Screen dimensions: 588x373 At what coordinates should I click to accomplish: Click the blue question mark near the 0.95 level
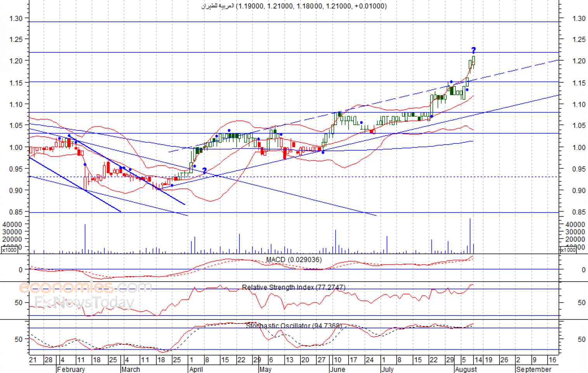[204, 171]
